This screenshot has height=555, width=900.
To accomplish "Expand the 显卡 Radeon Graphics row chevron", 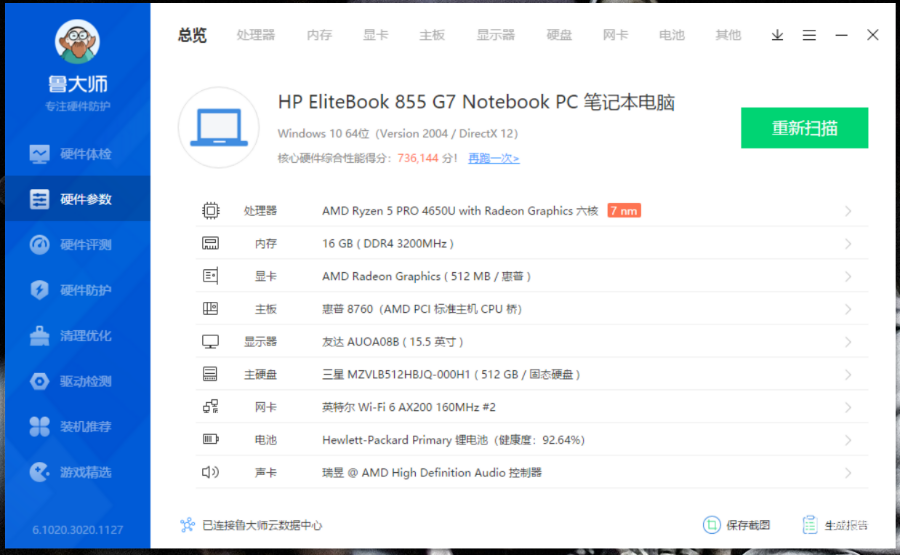I will tap(848, 277).
